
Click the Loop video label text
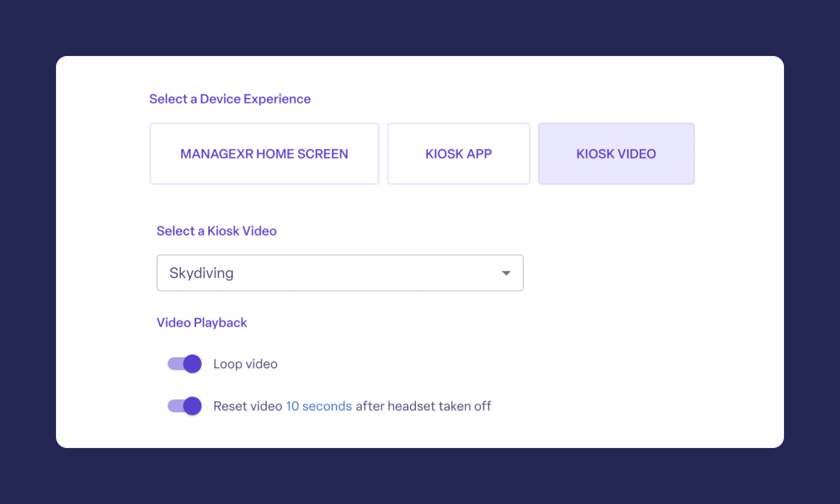point(245,364)
